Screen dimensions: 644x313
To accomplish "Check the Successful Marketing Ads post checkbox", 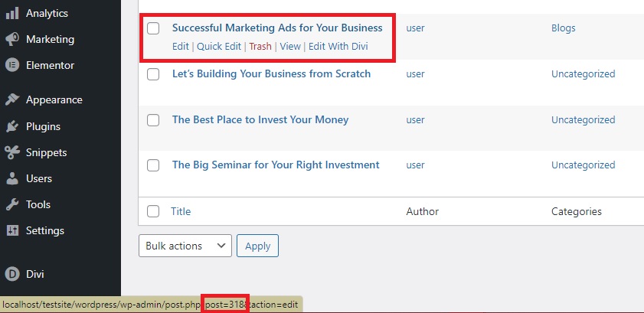I will pyautogui.click(x=153, y=28).
